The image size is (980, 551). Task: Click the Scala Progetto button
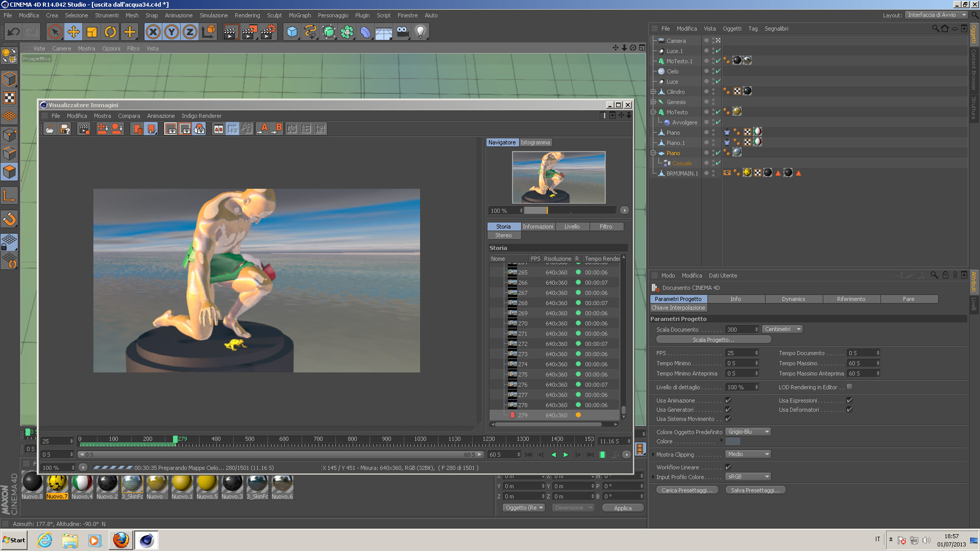713,340
